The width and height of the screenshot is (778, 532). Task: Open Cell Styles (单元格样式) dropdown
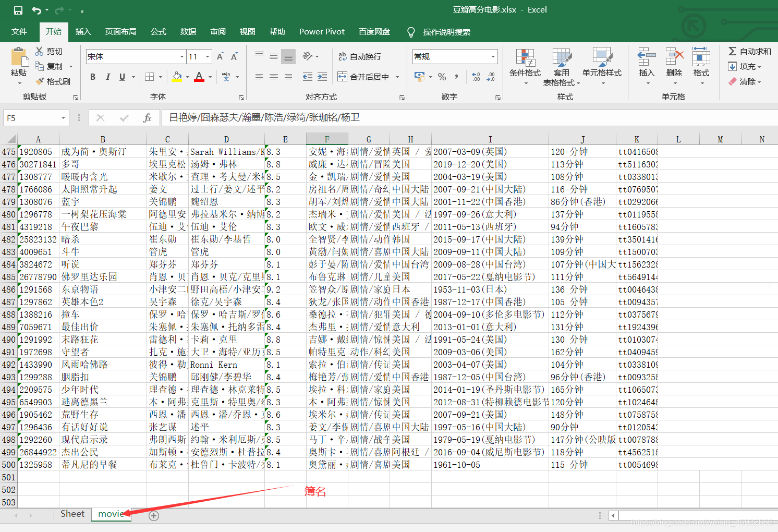tap(602, 67)
